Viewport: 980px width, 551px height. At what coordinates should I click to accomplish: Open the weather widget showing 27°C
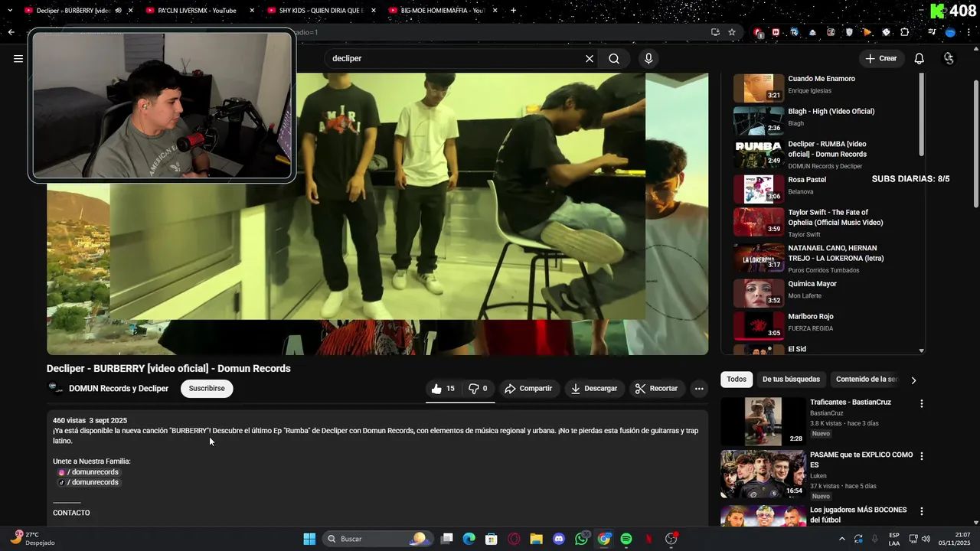32,539
